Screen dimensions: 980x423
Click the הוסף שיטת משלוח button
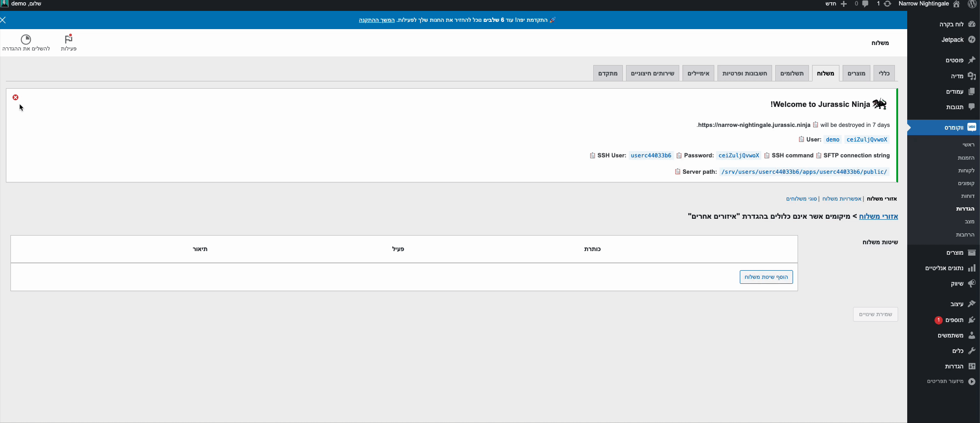766,277
